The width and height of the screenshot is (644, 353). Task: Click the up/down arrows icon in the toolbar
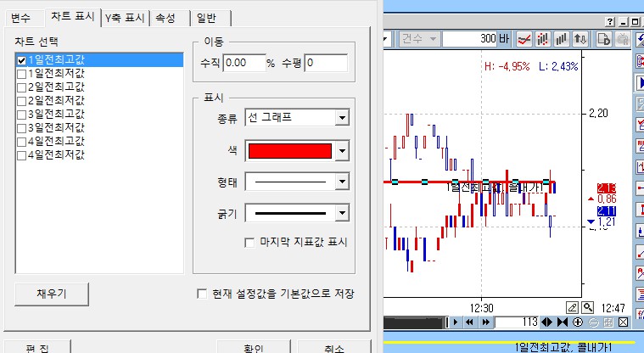click(x=580, y=39)
